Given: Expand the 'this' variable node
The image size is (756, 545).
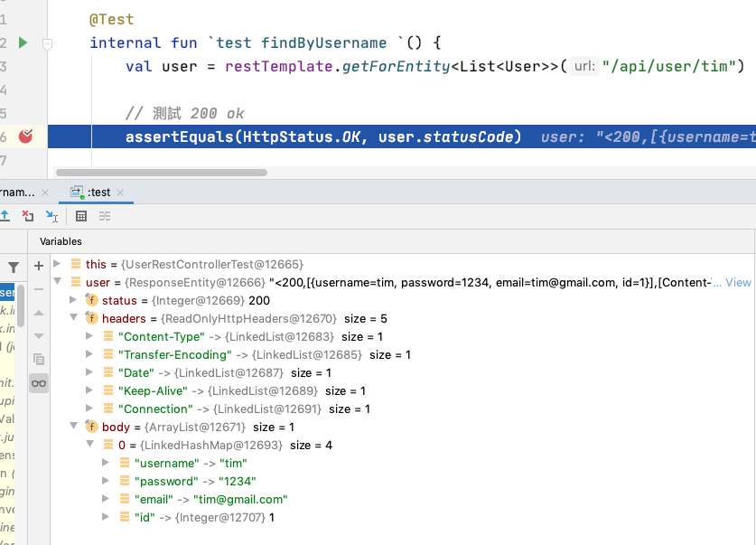Looking at the screenshot, I should point(57,263).
